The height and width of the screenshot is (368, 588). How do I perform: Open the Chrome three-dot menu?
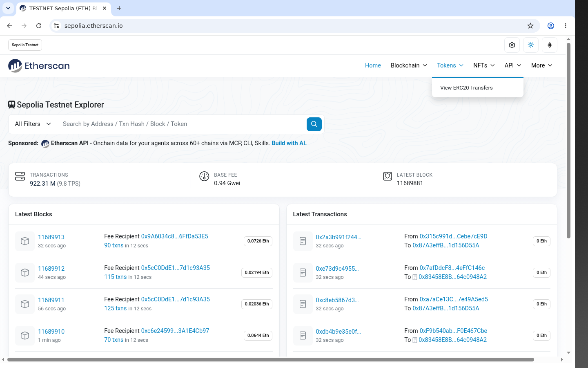[566, 26]
